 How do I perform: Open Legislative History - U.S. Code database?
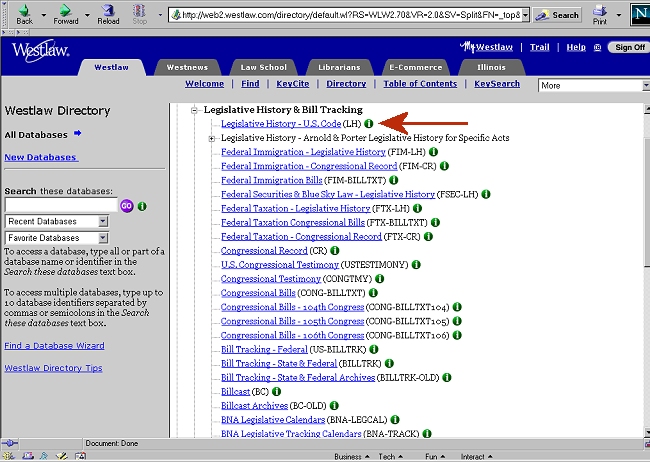tap(281, 124)
